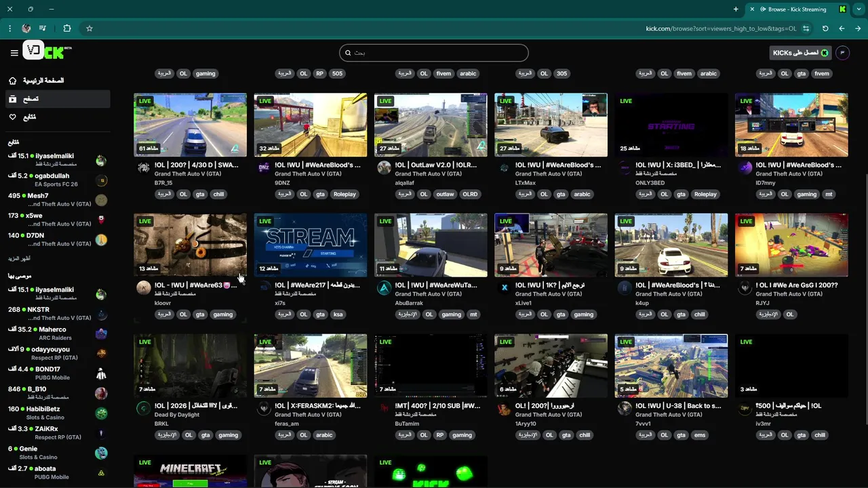Open RJYJ live stream thumbnail
The height and width of the screenshot is (488, 868).
[x=791, y=245]
